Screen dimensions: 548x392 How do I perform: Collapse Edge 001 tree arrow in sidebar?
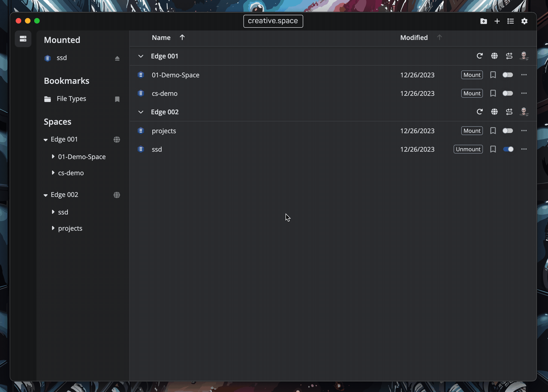[46, 140]
